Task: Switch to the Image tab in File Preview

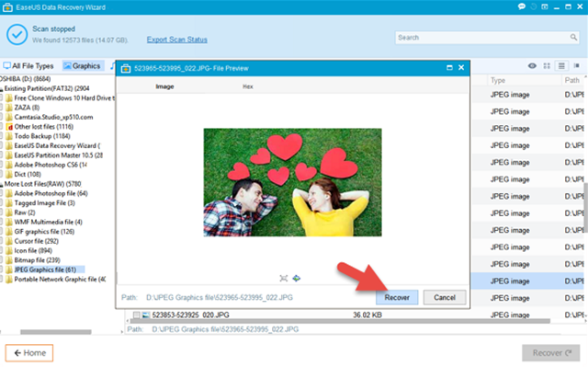Action: point(164,86)
